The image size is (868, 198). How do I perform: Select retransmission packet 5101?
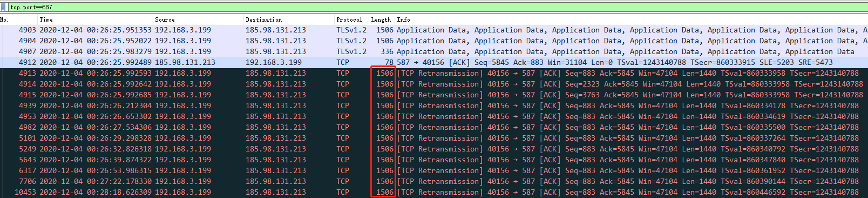click(x=434, y=138)
